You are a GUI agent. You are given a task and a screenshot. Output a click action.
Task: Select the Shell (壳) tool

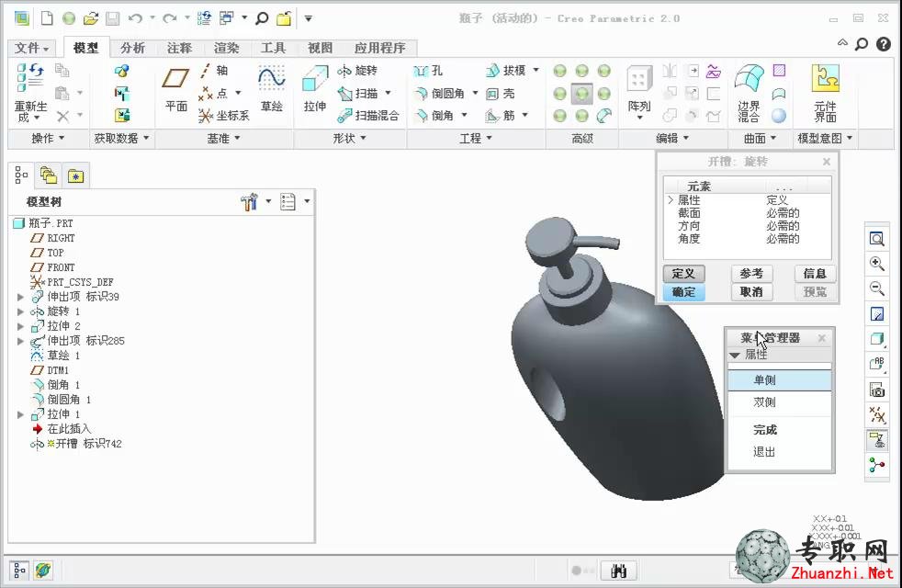501,93
